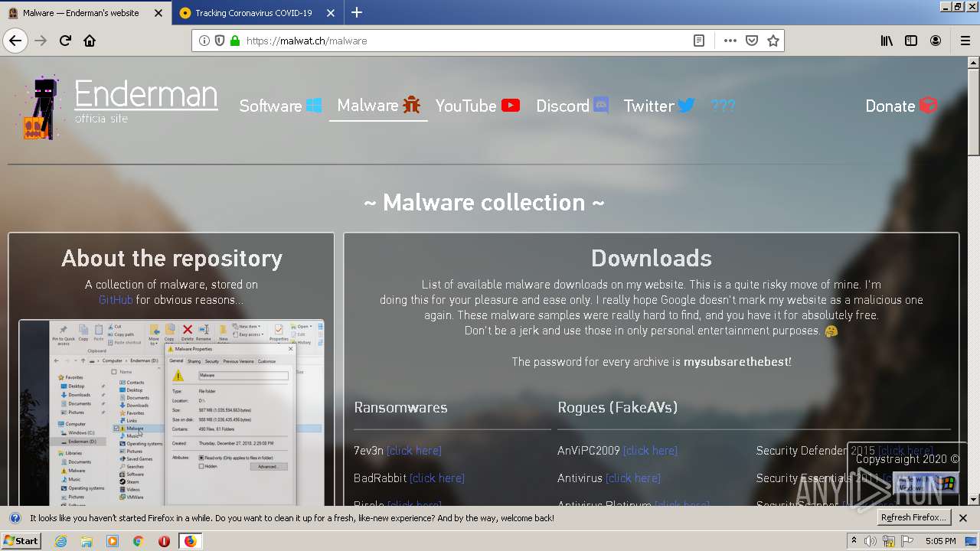Show sidebars icon in toolbar

pos(911,41)
